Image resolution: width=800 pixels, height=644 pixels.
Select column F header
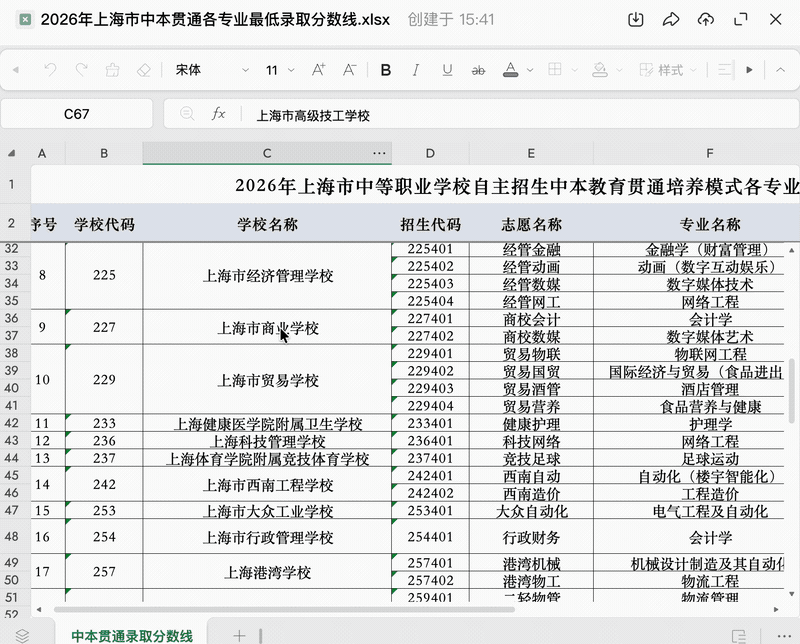[x=710, y=153]
